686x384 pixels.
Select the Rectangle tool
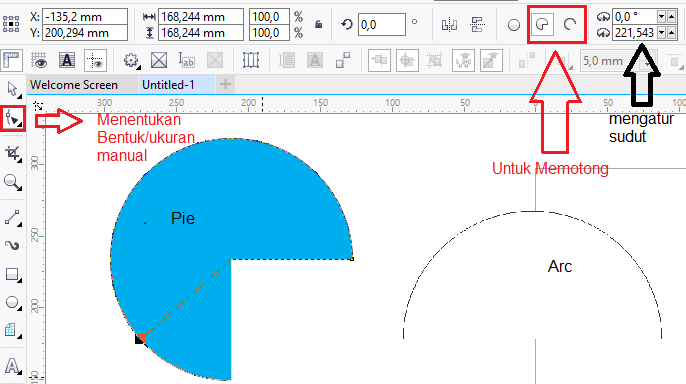12,275
